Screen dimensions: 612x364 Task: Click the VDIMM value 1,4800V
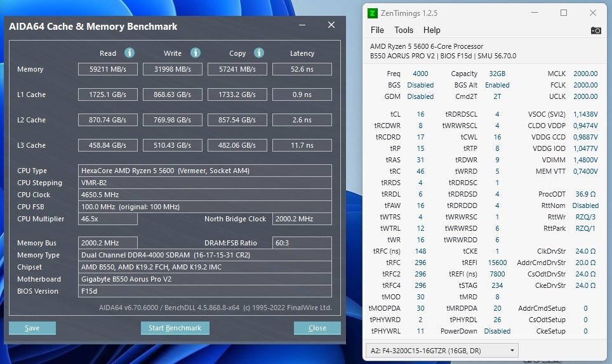click(585, 160)
